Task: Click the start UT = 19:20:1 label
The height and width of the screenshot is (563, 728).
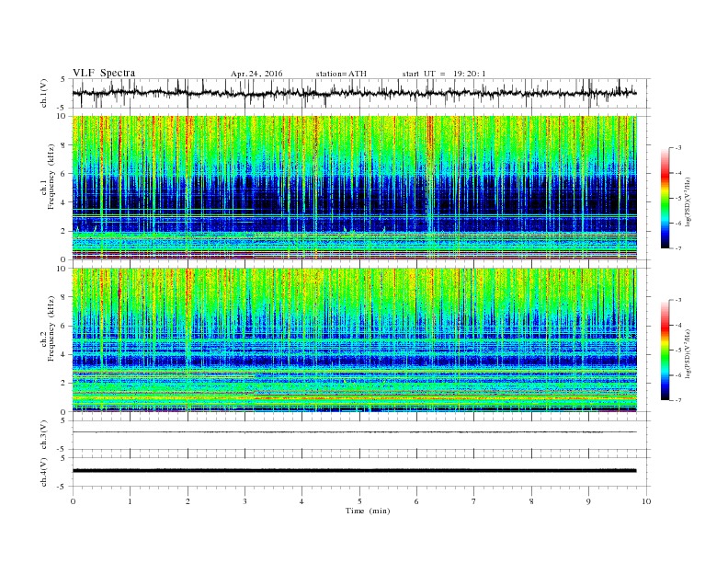Action: click(444, 74)
